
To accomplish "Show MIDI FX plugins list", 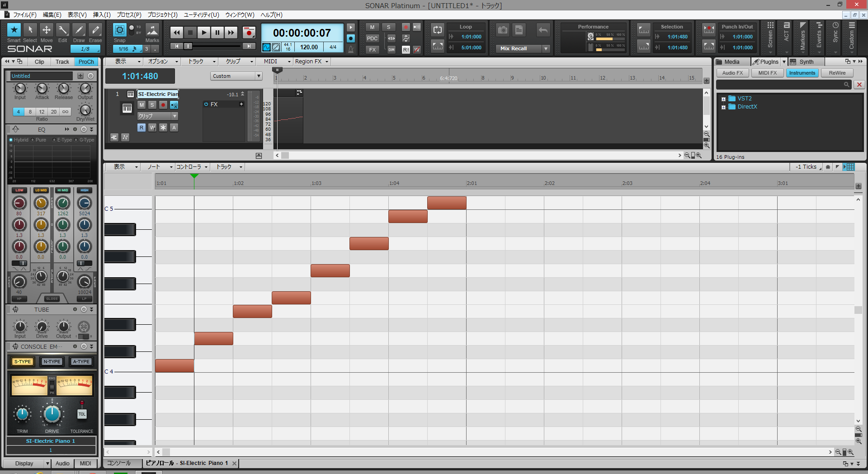I will click(768, 73).
